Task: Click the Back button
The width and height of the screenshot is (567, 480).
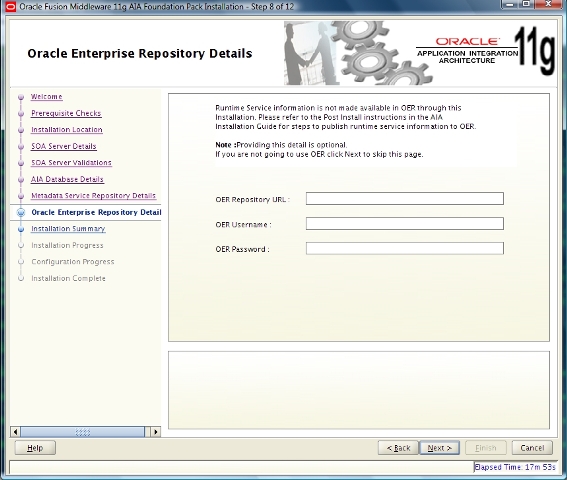Action: coord(398,448)
